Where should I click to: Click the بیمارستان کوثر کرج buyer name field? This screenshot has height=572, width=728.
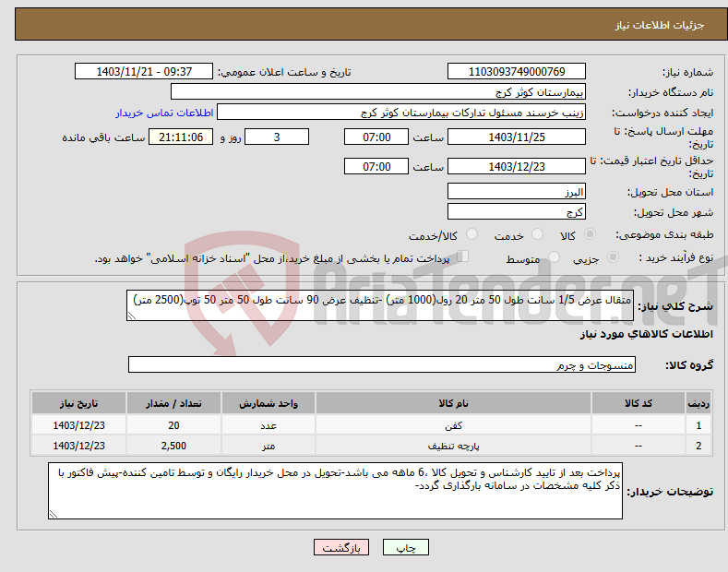point(378,92)
